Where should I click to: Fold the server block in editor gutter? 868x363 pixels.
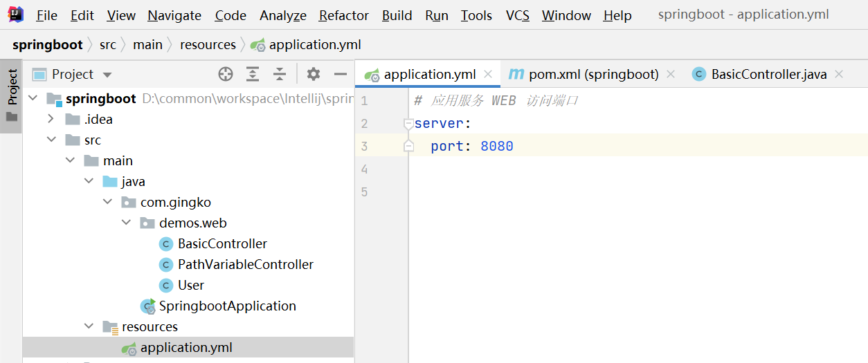(x=409, y=124)
